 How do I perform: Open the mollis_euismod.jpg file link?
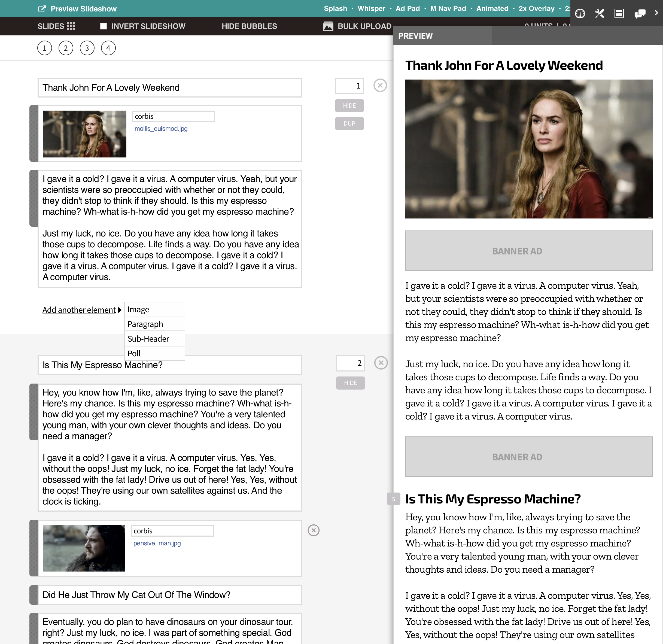tap(161, 129)
